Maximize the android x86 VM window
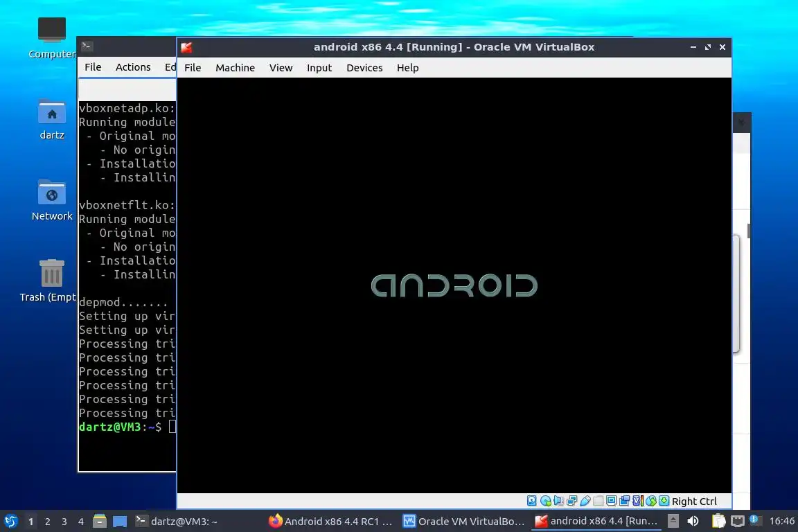Viewport: 798px width, 532px height. click(708, 47)
